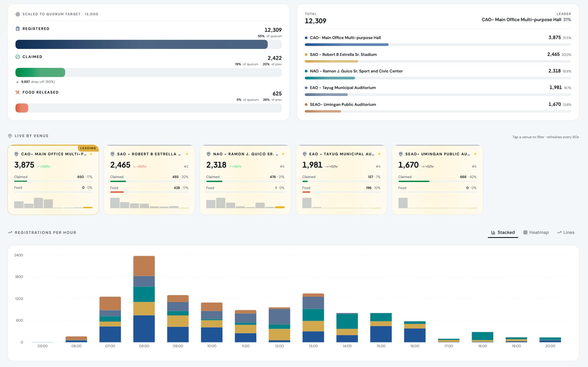
Task: Switch to the Heatmap chart view
Action: click(536, 232)
